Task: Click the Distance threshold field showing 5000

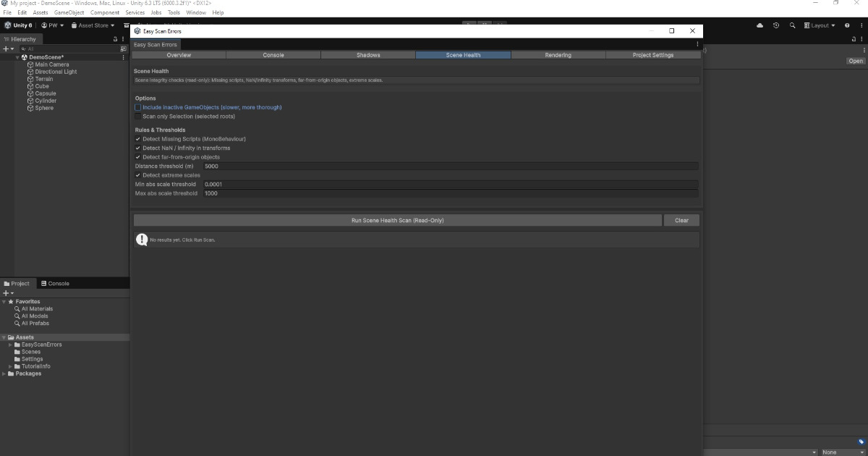Action: pos(451,166)
